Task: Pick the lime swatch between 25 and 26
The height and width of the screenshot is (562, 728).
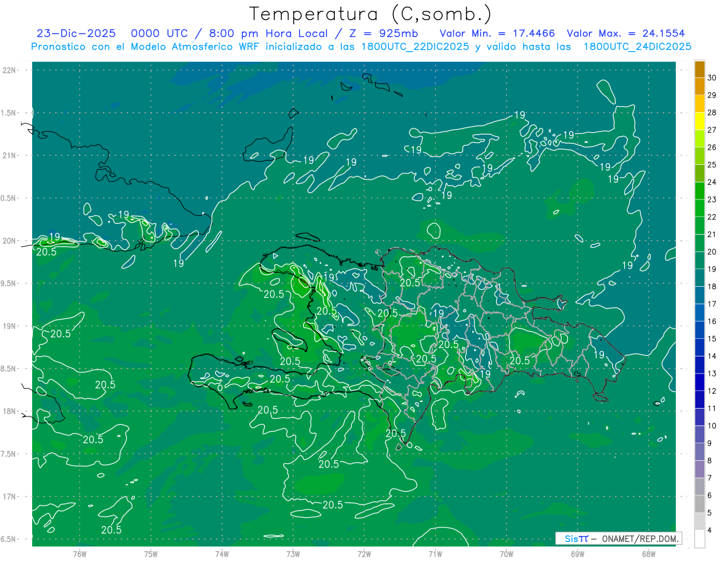Action: 699,156
